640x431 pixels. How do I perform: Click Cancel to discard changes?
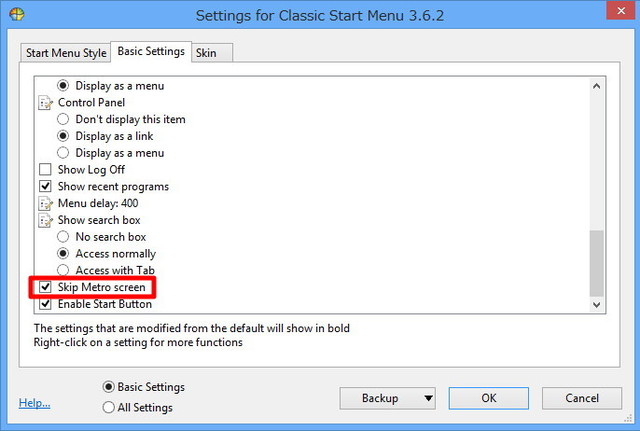click(581, 398)
